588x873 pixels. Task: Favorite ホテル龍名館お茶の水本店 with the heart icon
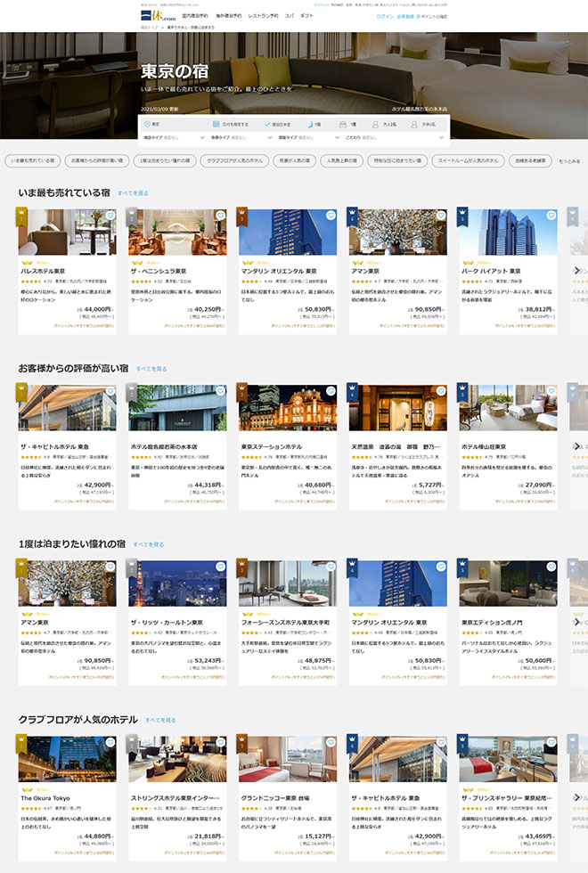[x=221, y=391]
